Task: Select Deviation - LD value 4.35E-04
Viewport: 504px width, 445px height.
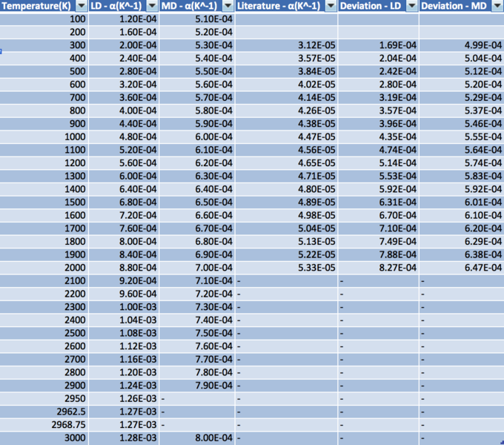Action: click(x=378, y=136)
